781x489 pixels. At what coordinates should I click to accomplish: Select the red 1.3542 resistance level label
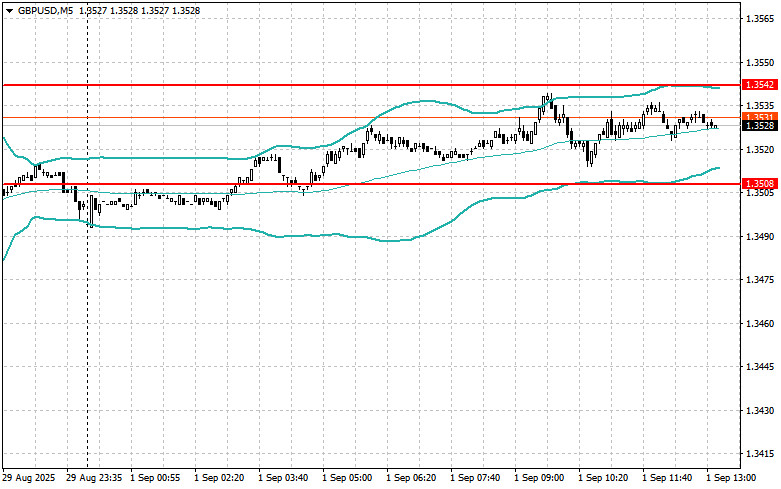pos(760,85)
